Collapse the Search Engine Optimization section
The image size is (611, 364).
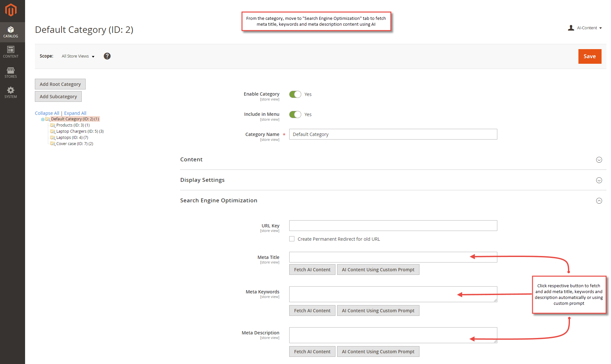point(599,201)
